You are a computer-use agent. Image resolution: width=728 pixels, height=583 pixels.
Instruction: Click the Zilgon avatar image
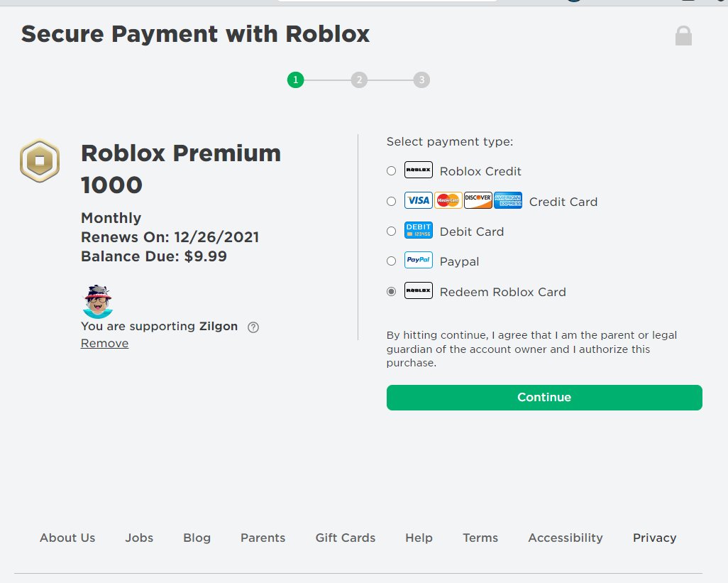[x=98, y=301]
